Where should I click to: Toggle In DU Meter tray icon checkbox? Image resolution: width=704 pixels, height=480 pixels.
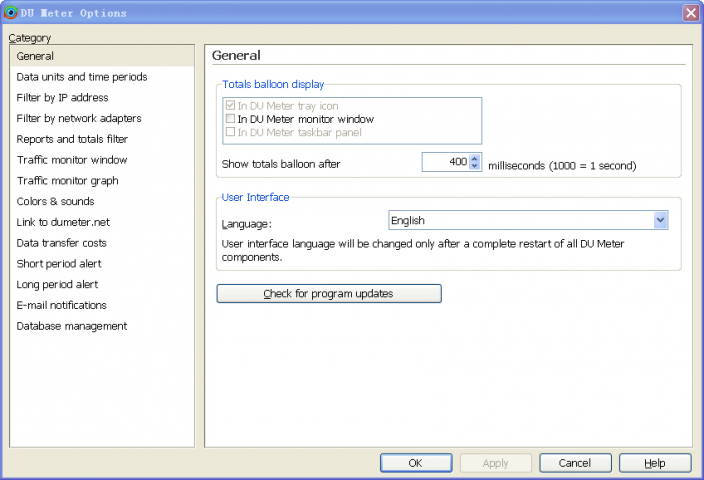(231, 106)
